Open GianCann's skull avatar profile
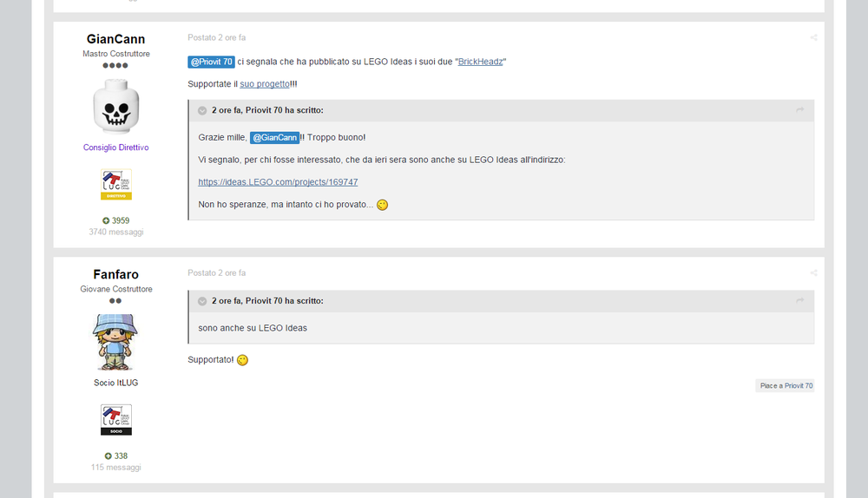The image size is (868, 498). [x=116, y=106]
